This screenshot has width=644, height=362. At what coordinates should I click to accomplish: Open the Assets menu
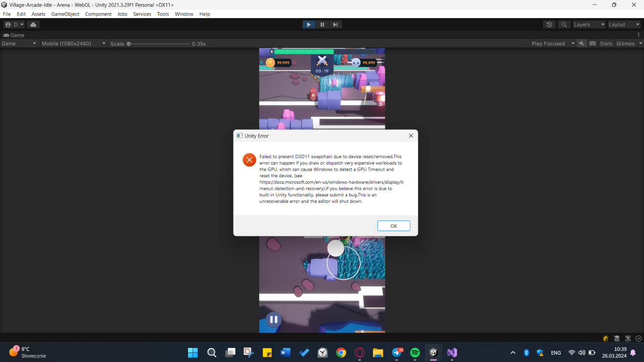click(x=38, y=14)
